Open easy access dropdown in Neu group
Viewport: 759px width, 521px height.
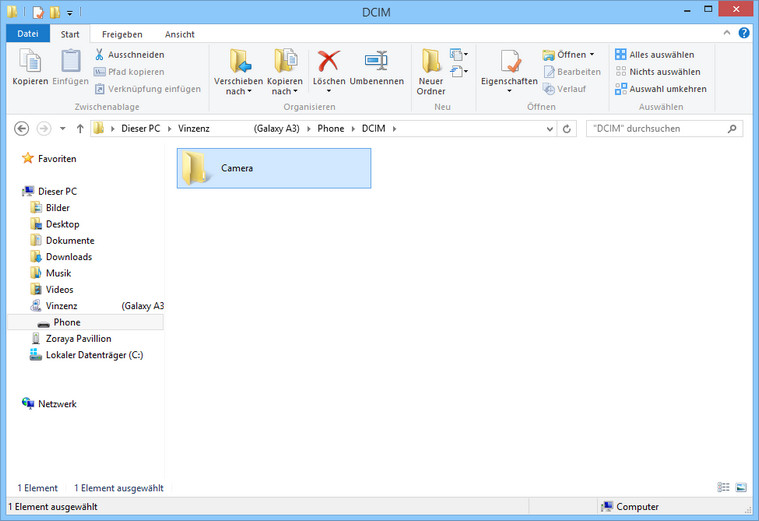click(x=458, y=72)
